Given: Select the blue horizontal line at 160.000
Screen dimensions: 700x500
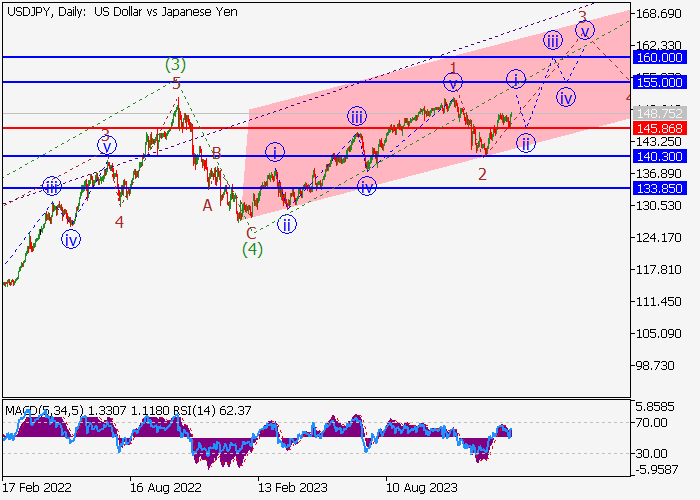Looking at the screenshot, I should [x=317, y=57].
